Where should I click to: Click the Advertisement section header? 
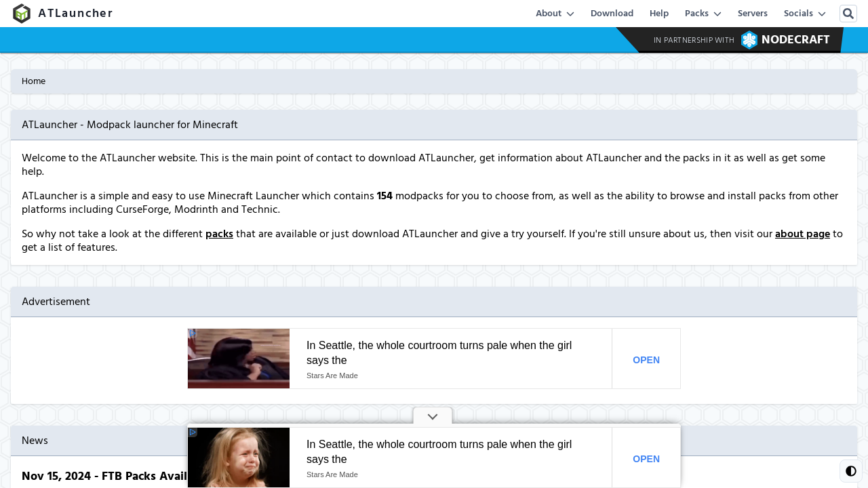[434, 302]
